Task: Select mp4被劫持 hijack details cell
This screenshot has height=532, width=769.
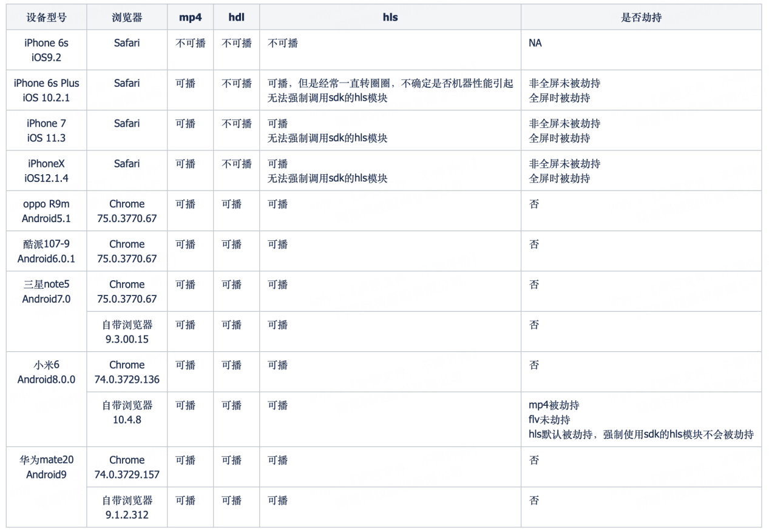Action: pyautogui.click(x=642, y=419)
